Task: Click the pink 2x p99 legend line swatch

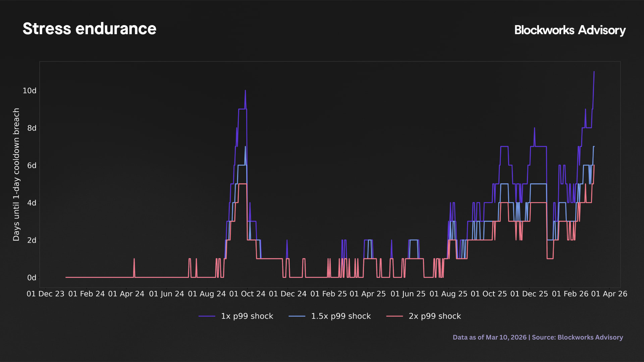Action: 394,316
